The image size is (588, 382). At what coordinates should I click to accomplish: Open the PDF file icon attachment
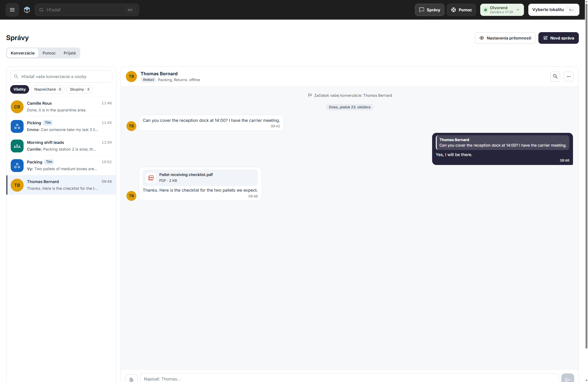(x=151, y=178)
